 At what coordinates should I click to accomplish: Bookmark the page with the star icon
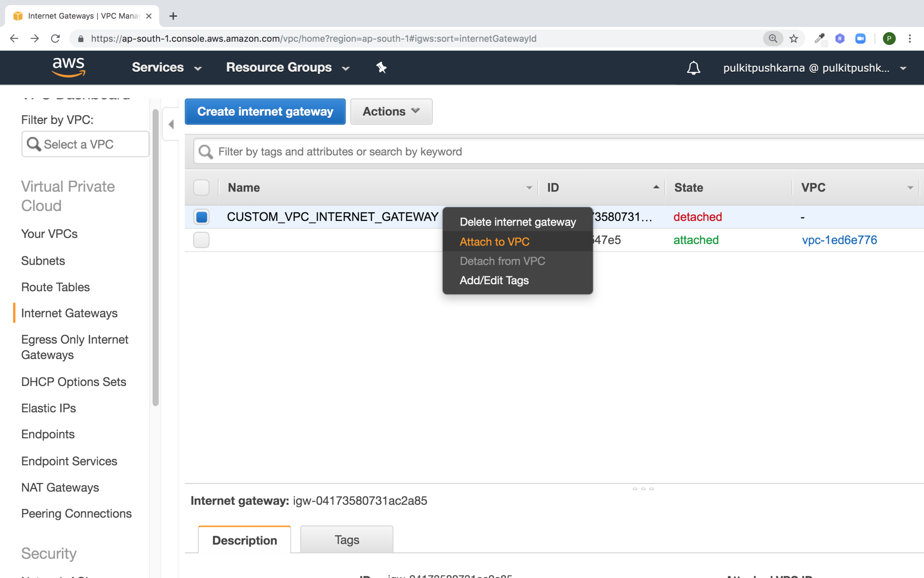point(794,39)
